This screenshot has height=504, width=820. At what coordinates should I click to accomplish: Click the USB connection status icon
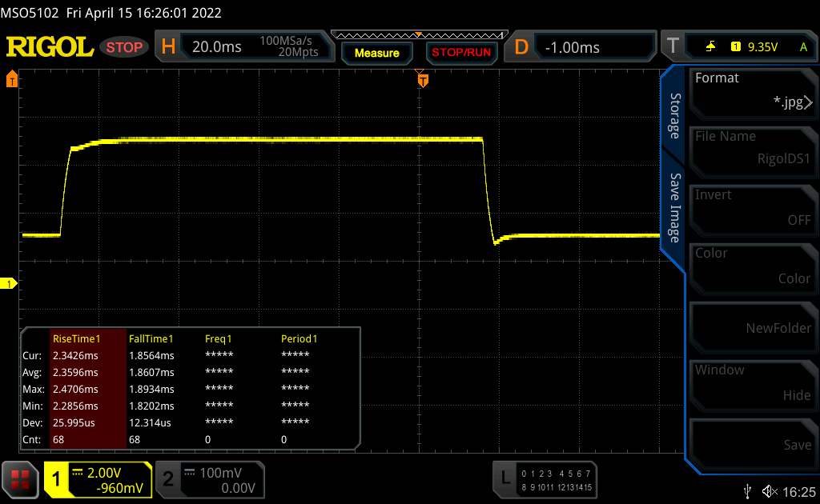747,491
